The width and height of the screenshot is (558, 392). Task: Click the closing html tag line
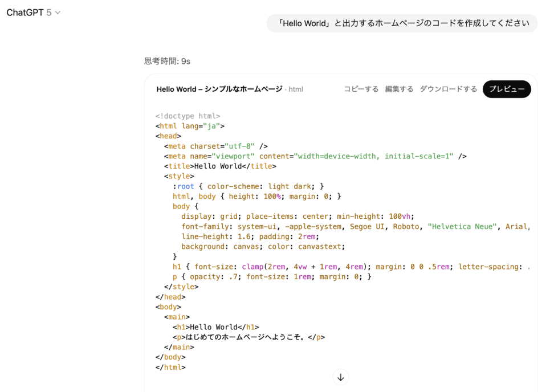(170, 367)
